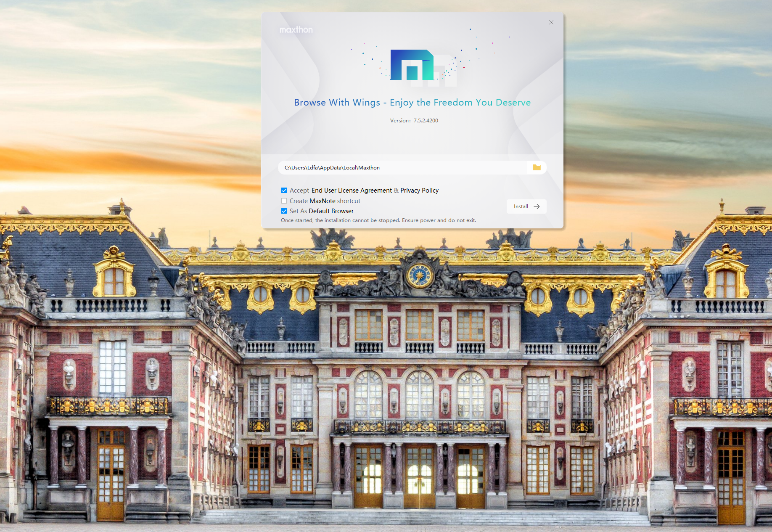Click the golden clock on the palace wallpaper
Image resolution: width=772 pixels, height=532 pixels.
point(419,275)
